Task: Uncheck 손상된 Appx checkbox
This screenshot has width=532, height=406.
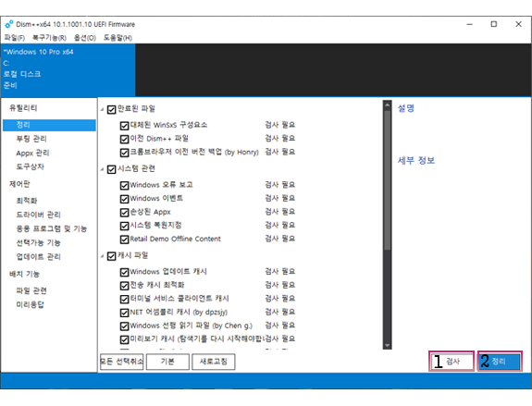Action: pyautogui.click(x=124, y=213)
